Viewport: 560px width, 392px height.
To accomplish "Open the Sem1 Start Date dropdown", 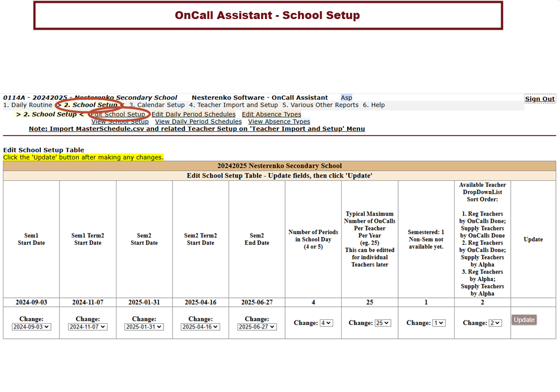I will pyautogui.click(x=31, y=327).
